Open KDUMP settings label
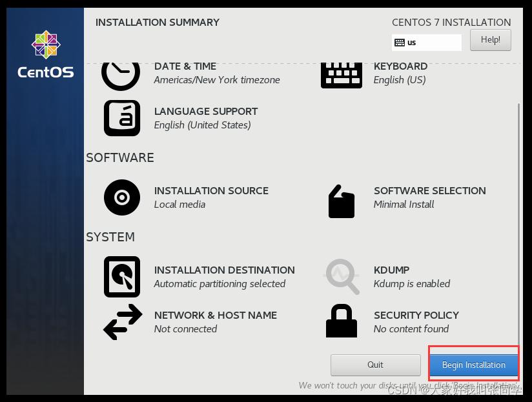532x402 pixels. tap(391, 270)
